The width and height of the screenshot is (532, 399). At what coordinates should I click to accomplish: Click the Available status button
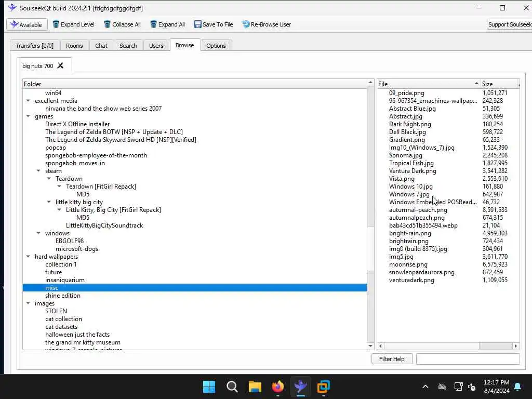pyautogui.click(x=27, y=25)
